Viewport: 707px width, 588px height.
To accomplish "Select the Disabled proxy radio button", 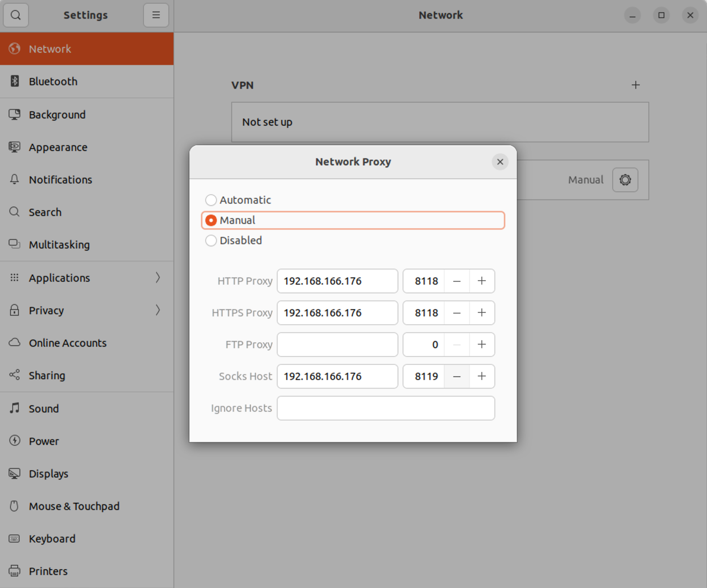I will pyautogui.click(x=211, y=240).
